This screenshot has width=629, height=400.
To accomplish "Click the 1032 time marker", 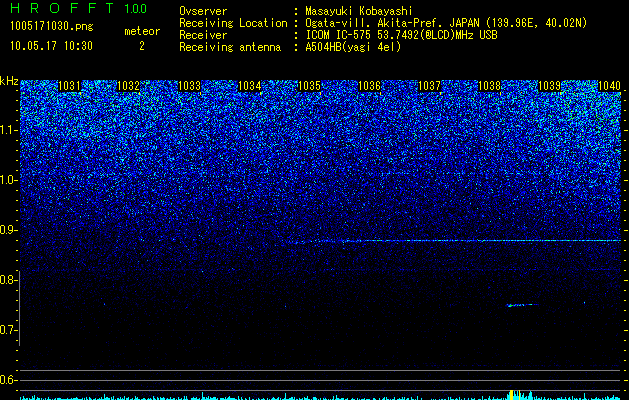I will pos(128,86).
